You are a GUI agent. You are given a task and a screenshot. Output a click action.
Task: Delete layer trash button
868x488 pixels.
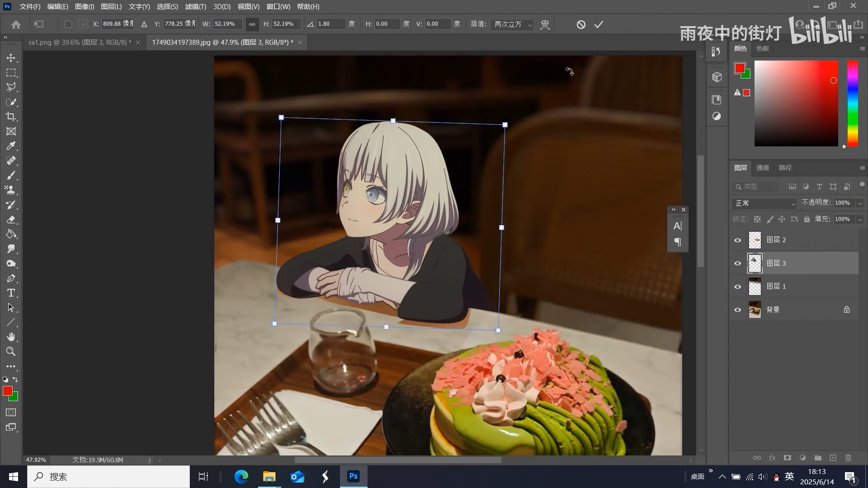(x=848, y=458)
